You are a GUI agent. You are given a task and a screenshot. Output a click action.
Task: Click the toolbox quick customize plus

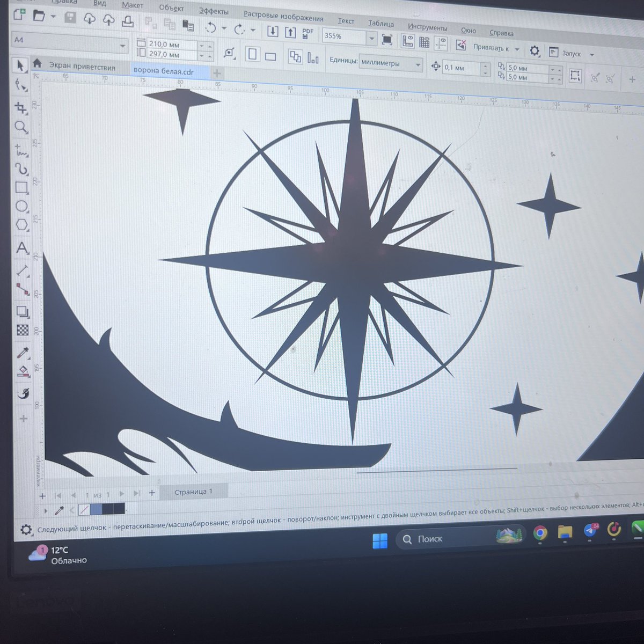click(x=23, y=418)
